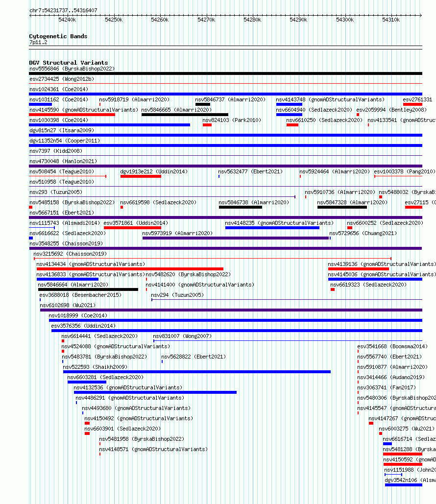436x504 pixels.
Task: Open nsv5846665 (Almarri2020) variant
Action: [x=176, y=110]
